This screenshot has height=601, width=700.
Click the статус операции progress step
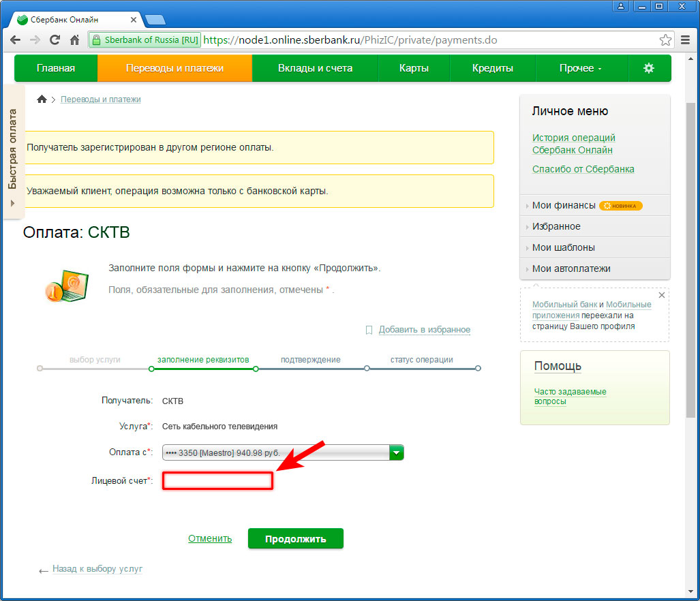pyautogui.click(x=421, y=360)
